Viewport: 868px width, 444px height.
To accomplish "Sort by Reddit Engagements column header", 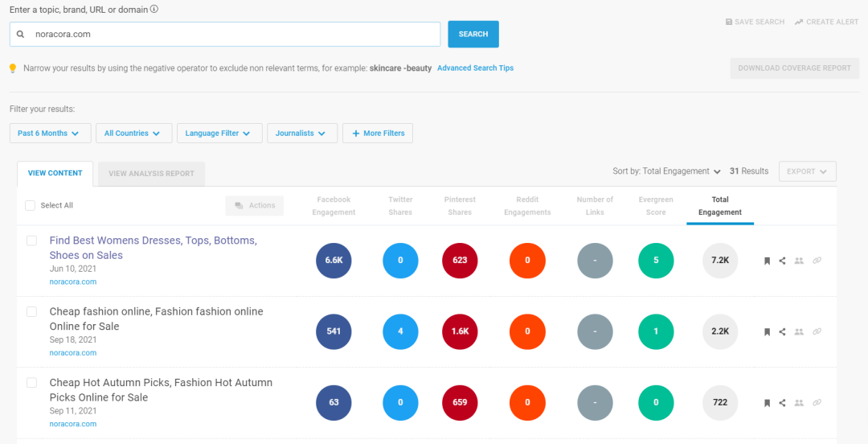I will [x=527, y=206].
